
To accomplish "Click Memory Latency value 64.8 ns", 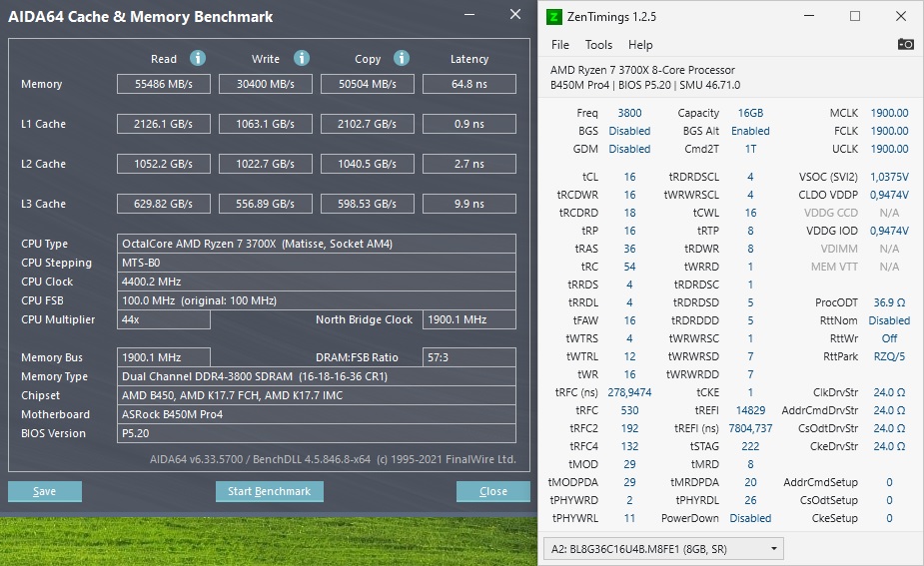I will click(469, 84).
